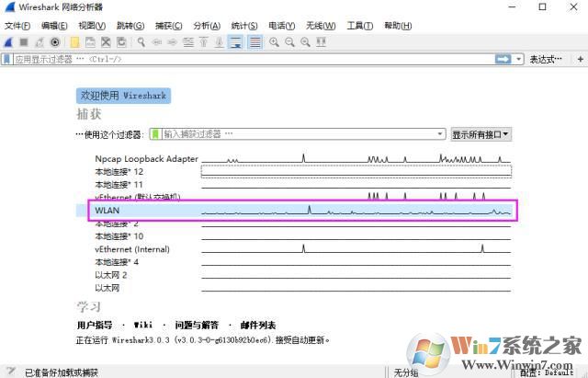Viewport: 588px width, 378px height.
Task: Click the green capture filter bookmark icon
Action: click(x=155, y=134)
